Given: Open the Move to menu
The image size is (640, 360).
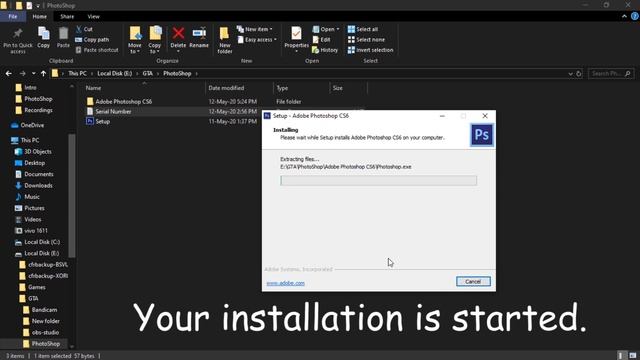Looking at the screenshot, I should 135,40.
